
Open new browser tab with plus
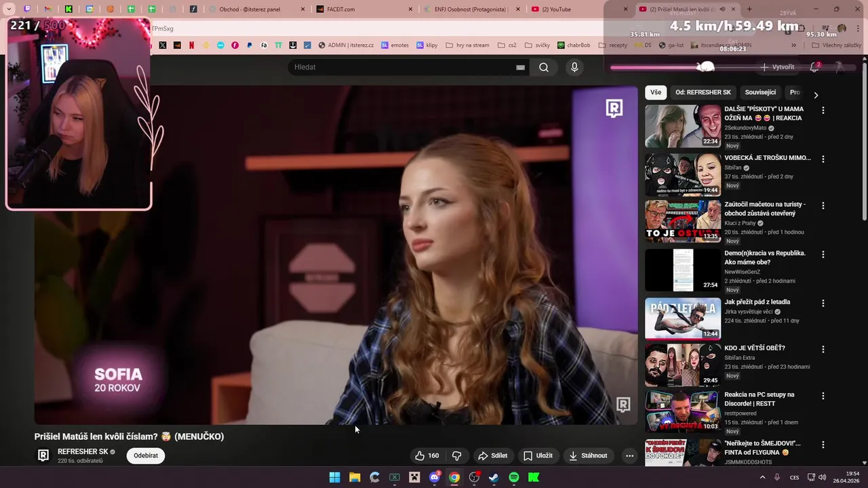749,9
